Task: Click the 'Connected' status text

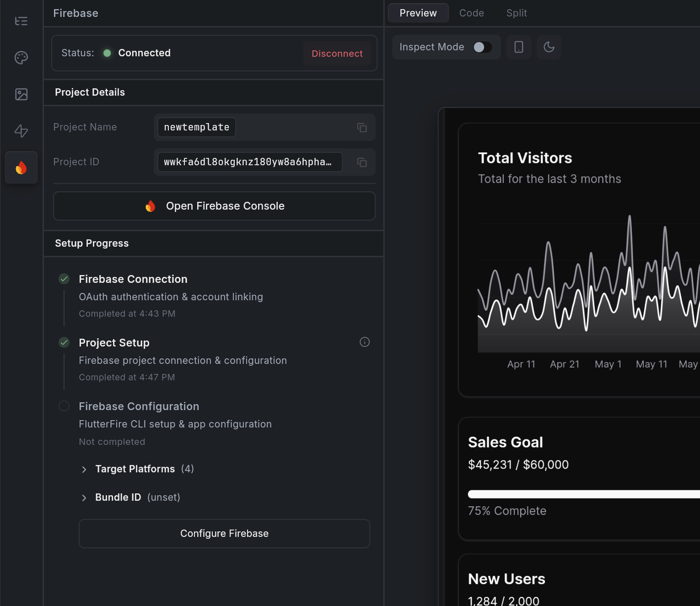Action: [144, 53]
